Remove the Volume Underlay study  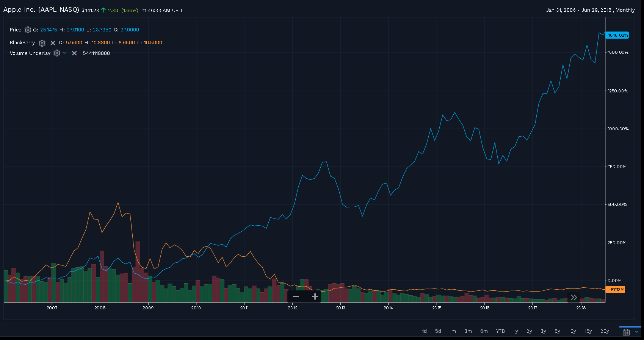(x=74, y=53)
